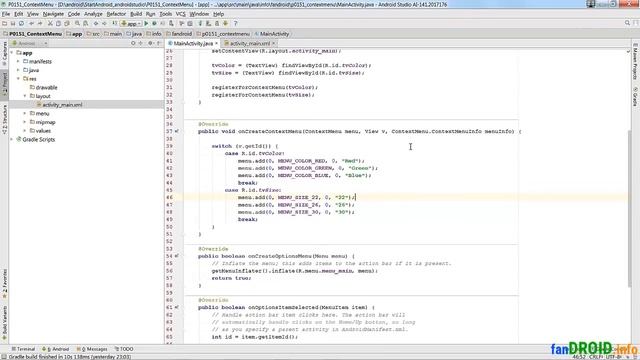Click the fandroid breadcrumb item
This screenshot has width=640, height=360.
click(179, 34)
